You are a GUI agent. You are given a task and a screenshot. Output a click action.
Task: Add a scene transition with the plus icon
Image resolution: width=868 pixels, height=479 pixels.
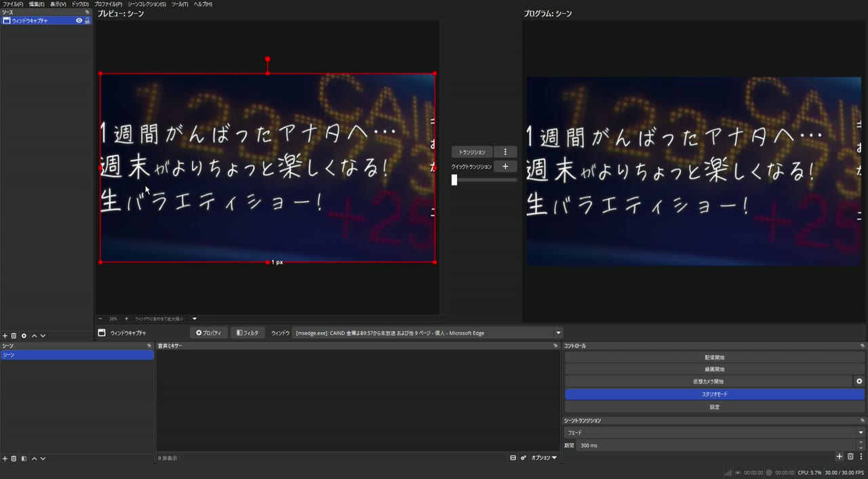pyautogui.click(x=839, y=457)
